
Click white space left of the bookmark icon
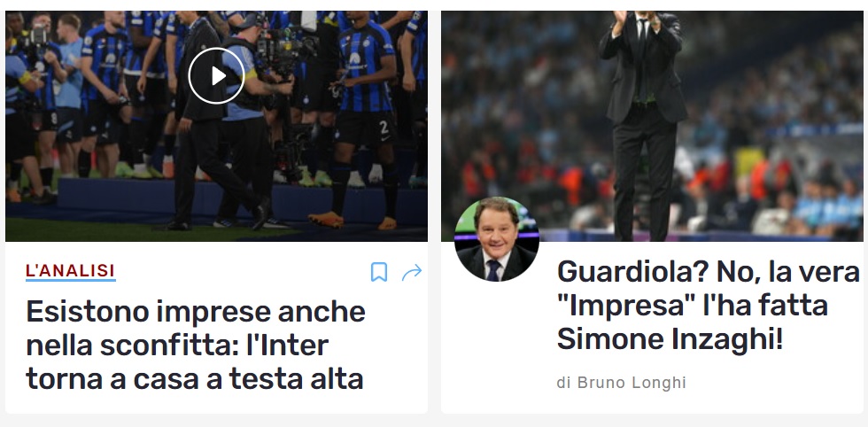click(244, 272)
